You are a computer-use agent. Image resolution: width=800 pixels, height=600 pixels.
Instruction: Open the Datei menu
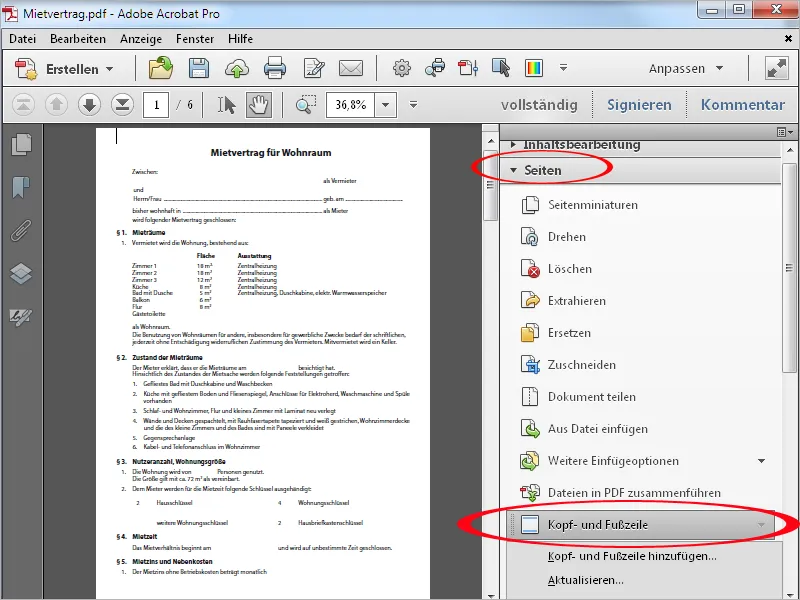click(22, 39)
